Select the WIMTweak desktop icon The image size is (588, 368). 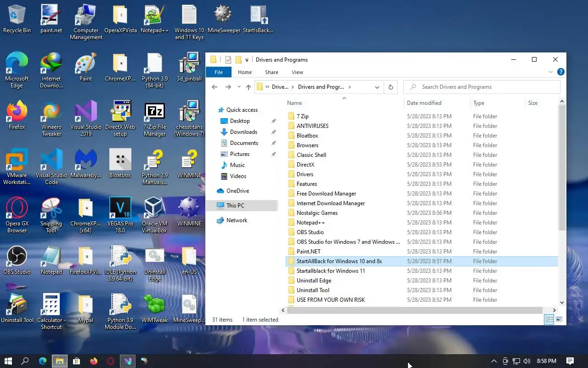point(155,309)
